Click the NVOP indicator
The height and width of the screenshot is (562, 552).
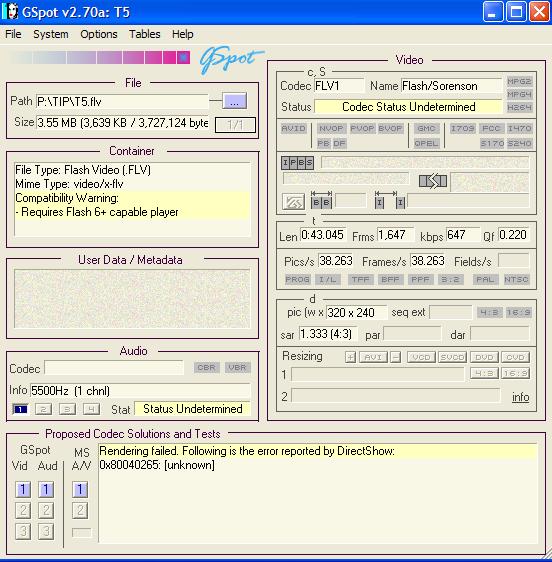point(331,128)
